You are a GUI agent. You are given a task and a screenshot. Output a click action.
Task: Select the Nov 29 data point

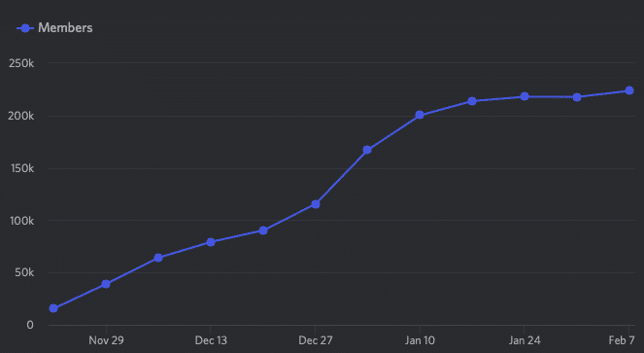coord(106,284)
